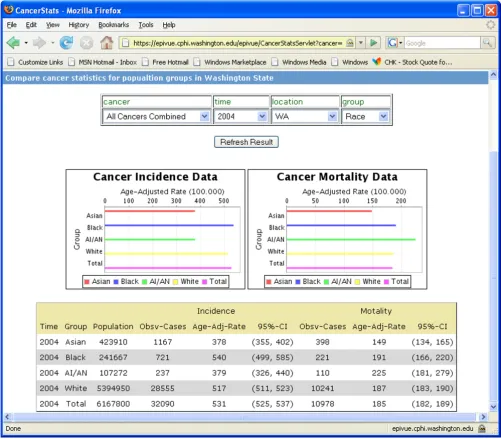Click the page icon in the address bar
The height and width of the screenshot is (439, 501).
[125, 43]
